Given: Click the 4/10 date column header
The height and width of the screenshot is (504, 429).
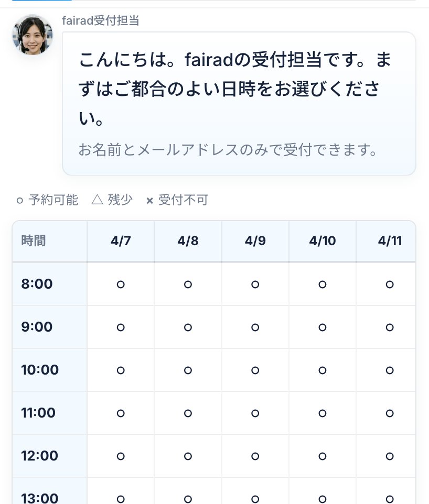Looking at the screenshot, I should (322, 241).
